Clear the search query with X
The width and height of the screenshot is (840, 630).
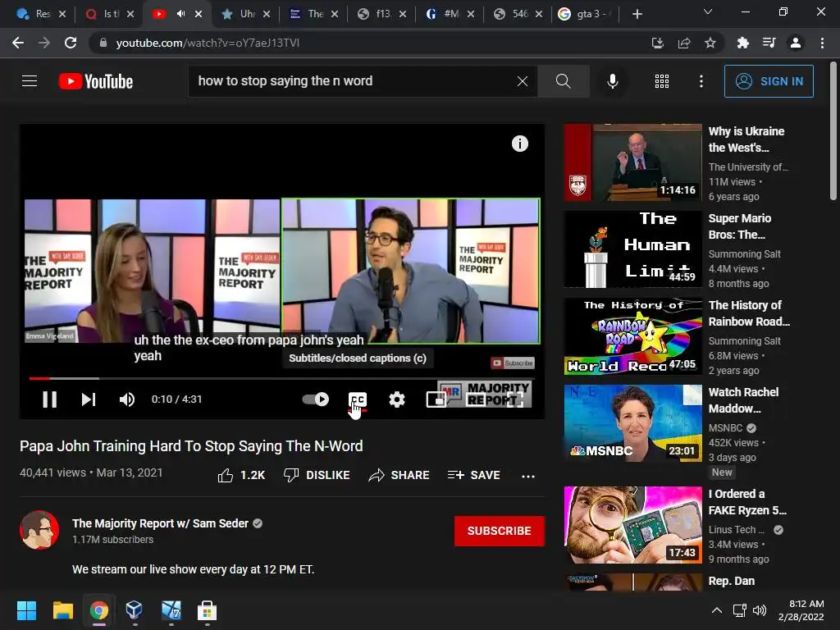pos(523,81)
